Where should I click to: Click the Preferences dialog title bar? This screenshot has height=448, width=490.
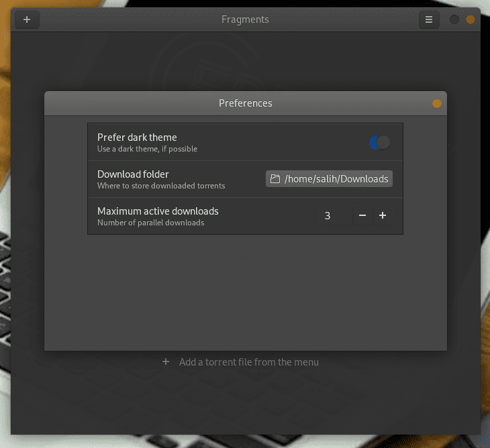point(246,103)
